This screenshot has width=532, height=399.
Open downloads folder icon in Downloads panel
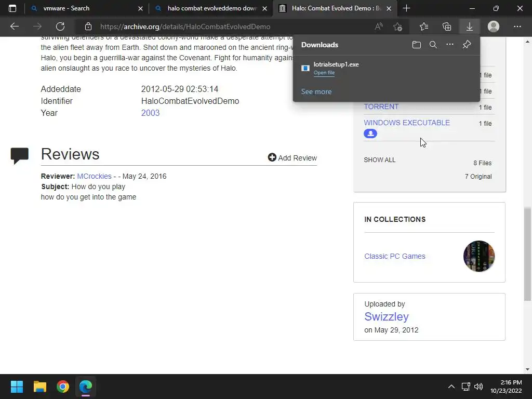[x=416, y=45]
